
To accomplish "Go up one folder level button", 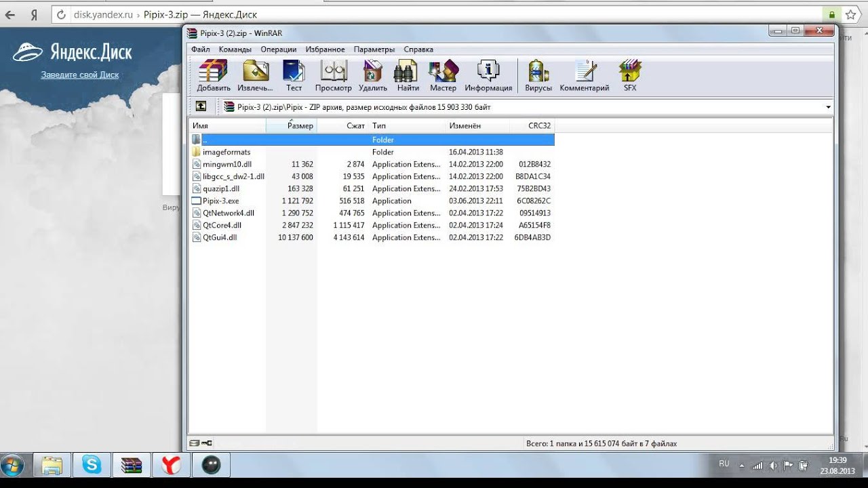I will point(201,106).
